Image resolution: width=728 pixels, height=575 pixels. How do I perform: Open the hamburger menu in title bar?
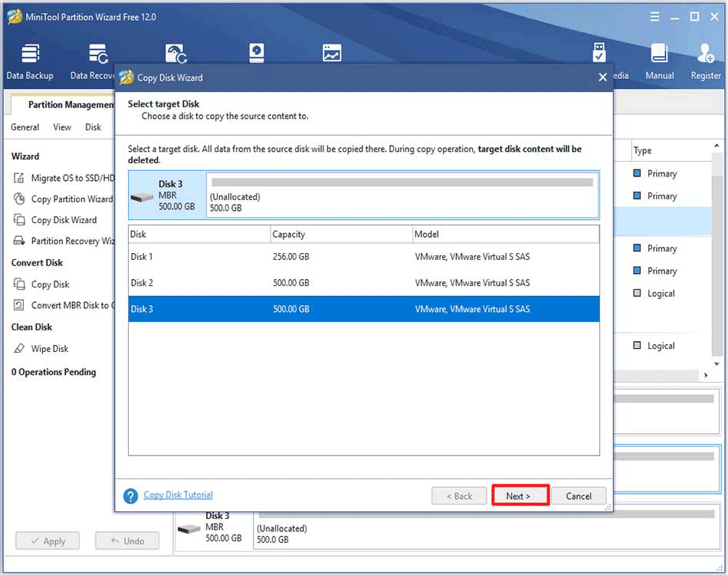(654, 17)
